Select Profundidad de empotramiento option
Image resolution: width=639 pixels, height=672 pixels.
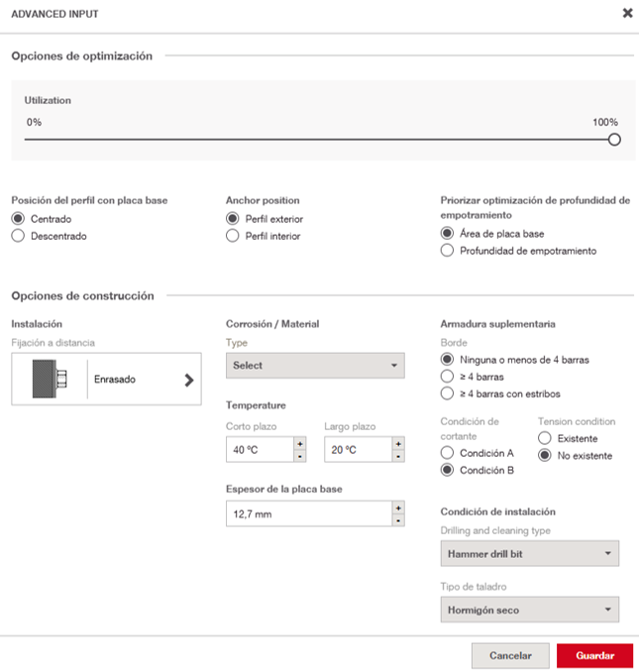pos(447,251)
